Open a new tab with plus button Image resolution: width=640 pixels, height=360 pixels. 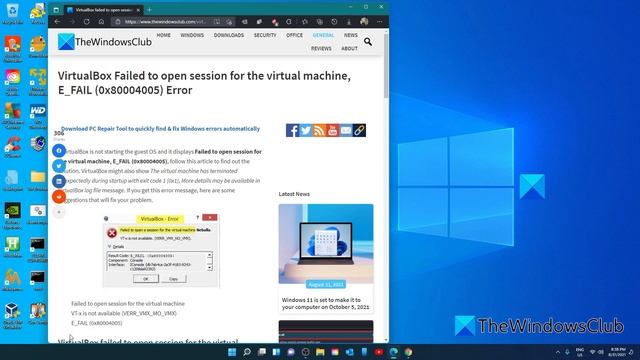point(149,10)
